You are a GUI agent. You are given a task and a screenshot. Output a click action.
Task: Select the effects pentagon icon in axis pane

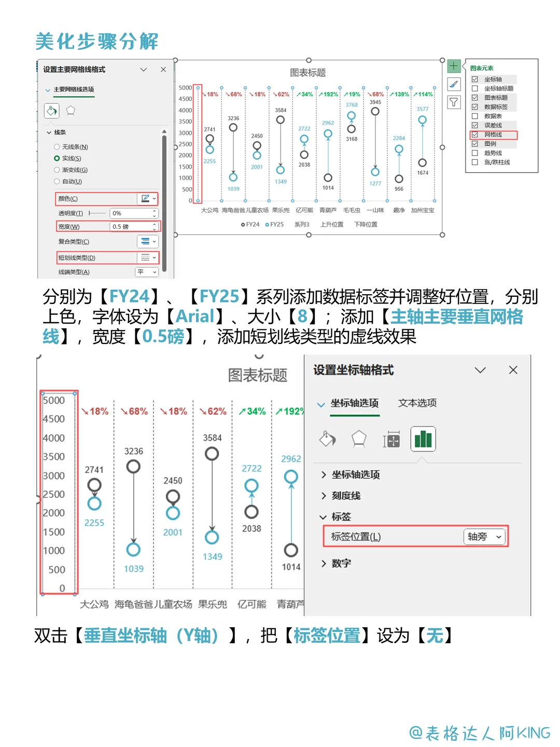coord(359,439)
